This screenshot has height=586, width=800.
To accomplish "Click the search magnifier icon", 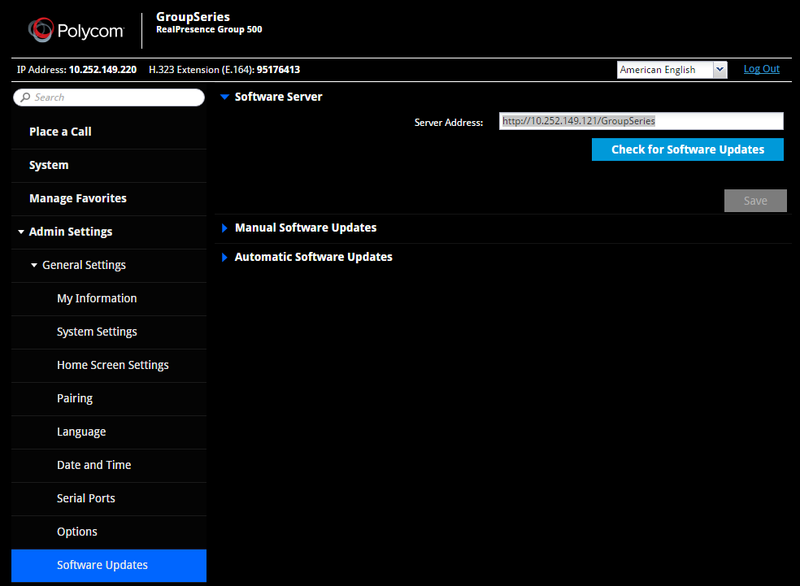I will 24,98.
